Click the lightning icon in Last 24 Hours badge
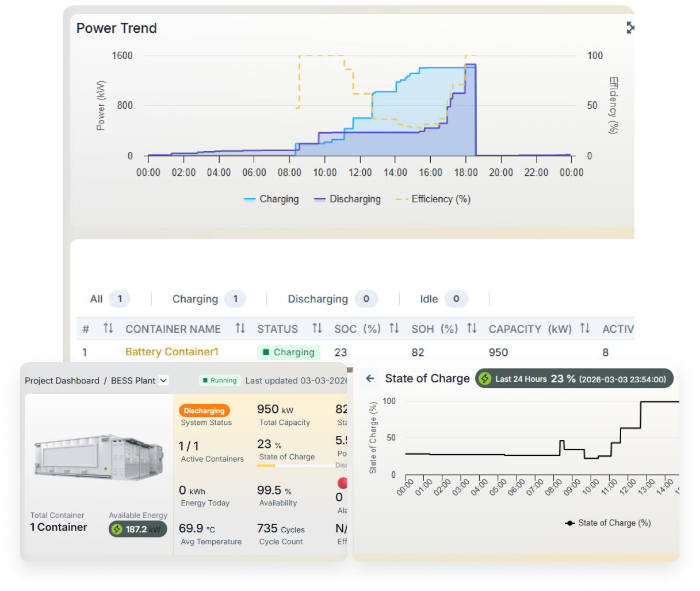This screenshot has width=700, height=591. (485, 378)
